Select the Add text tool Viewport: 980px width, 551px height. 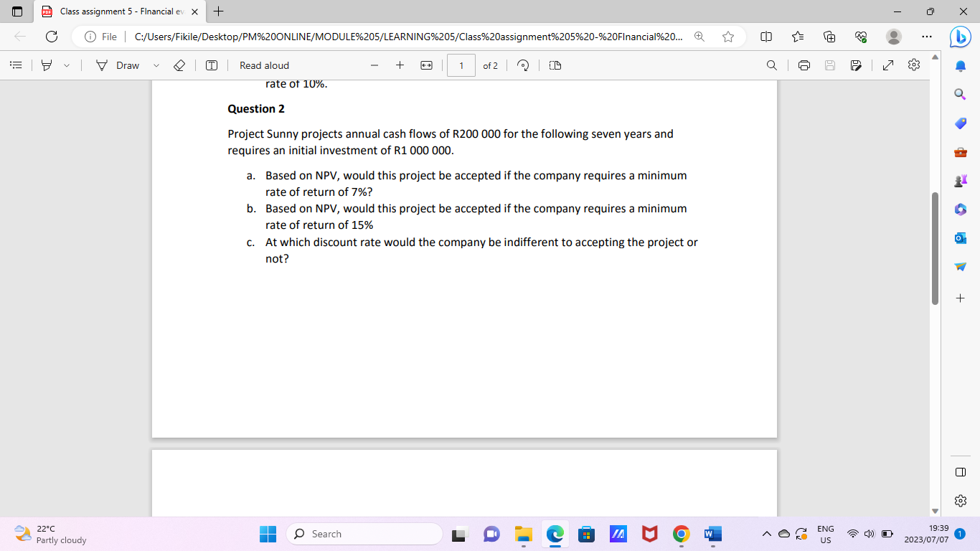211,65
